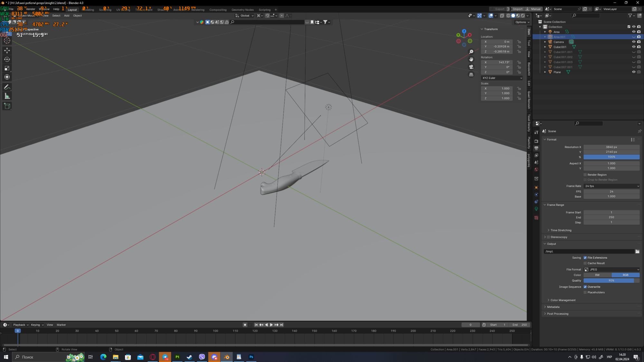Toggle perspective/orthographic grid icon
Image resolution: width=644 pixels, height=362 pixels.
(471, 75)
